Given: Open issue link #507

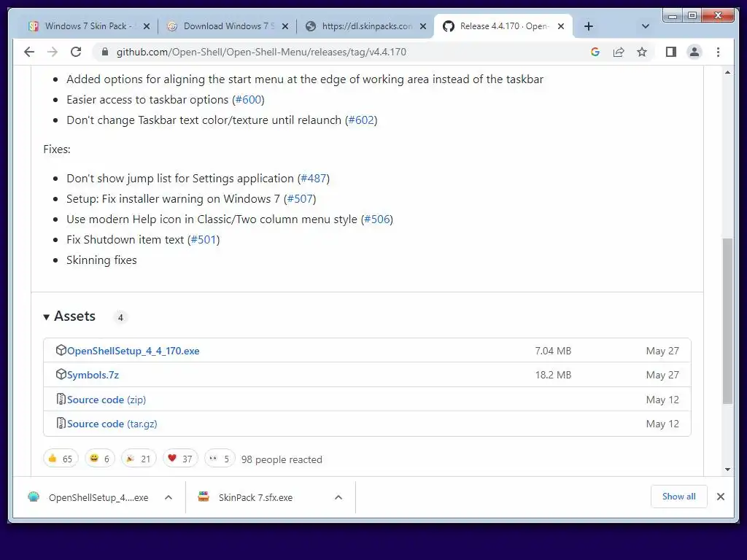Looking at the screenshot, I should [x=300, y=198].
